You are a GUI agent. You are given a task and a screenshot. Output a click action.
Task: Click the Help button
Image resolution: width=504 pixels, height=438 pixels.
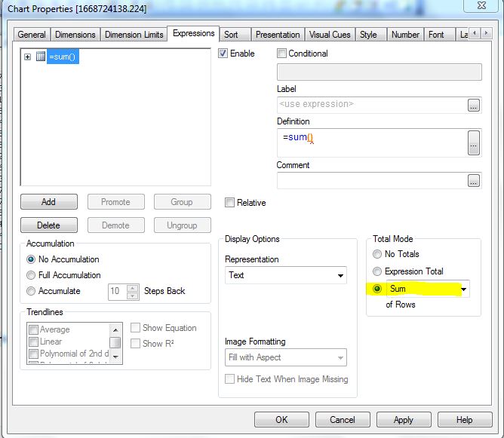point(465,420)
